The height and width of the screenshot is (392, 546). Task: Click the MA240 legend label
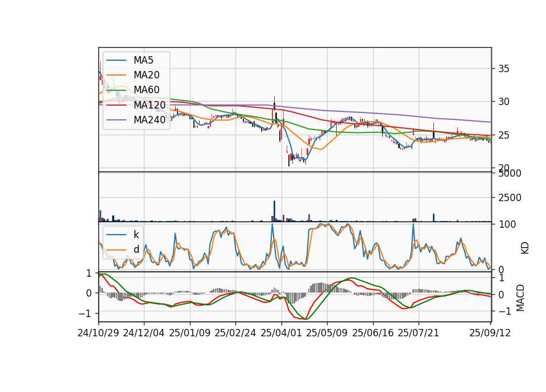(x=150, y=120)
